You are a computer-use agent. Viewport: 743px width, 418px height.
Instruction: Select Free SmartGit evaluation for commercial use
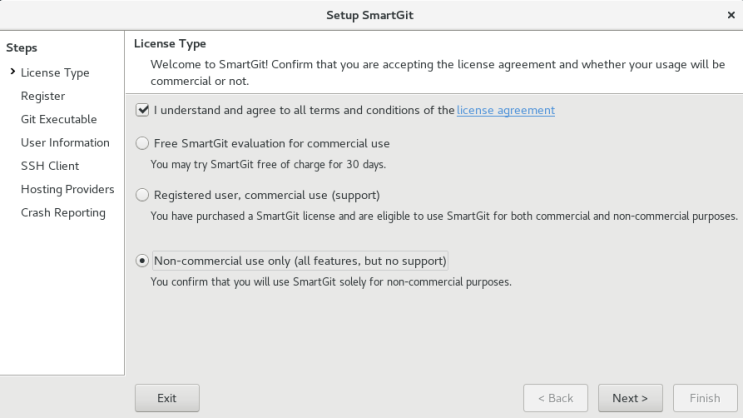[x=142, y=143]
